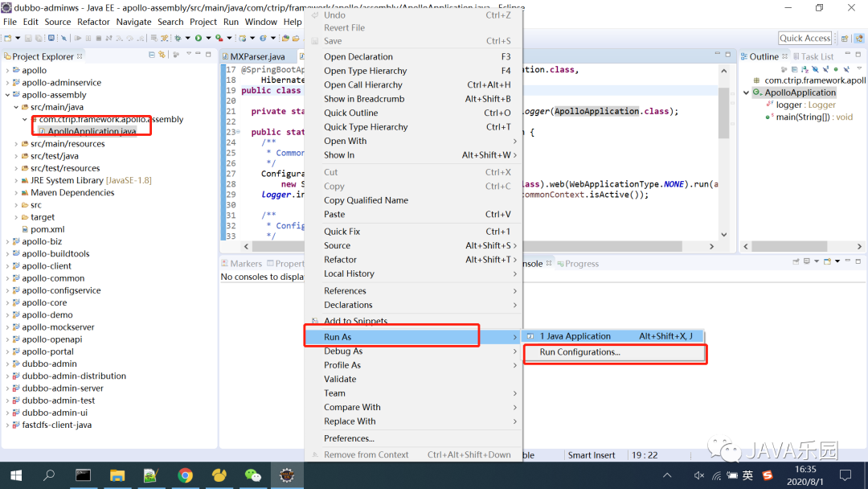Toggle Hide Static Fields and Methods in Outline

click(x=826, y=69)
